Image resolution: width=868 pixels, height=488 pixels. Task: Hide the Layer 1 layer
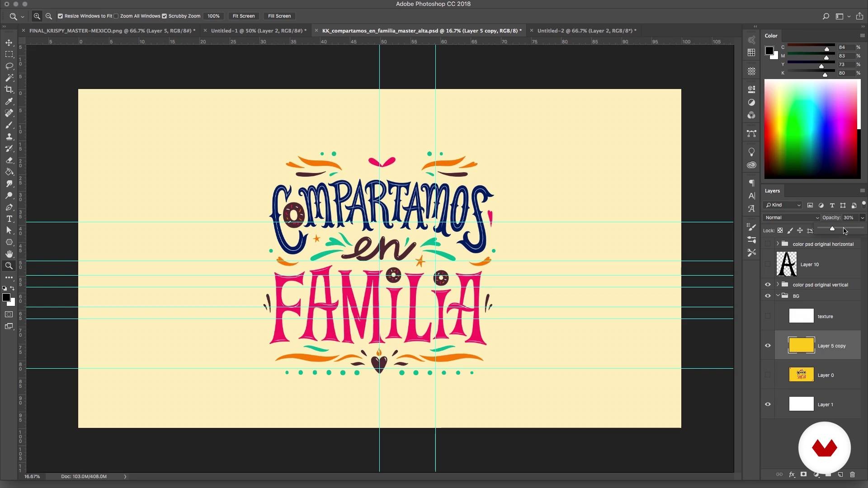point(768,404)
